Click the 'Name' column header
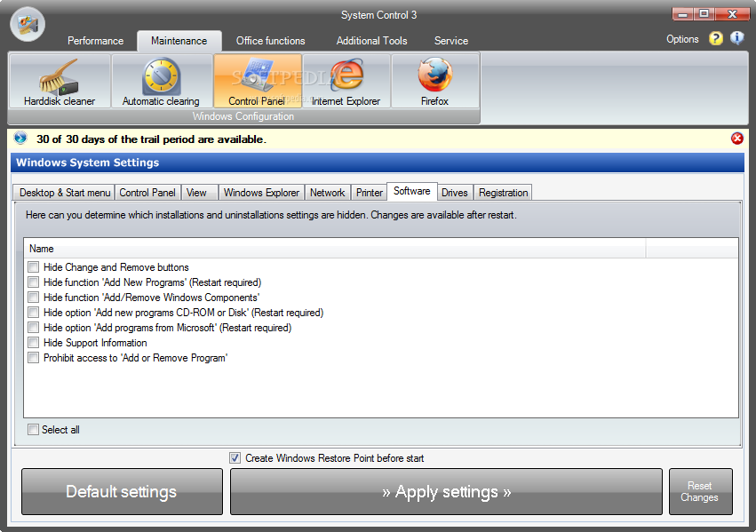 [335, 249]
